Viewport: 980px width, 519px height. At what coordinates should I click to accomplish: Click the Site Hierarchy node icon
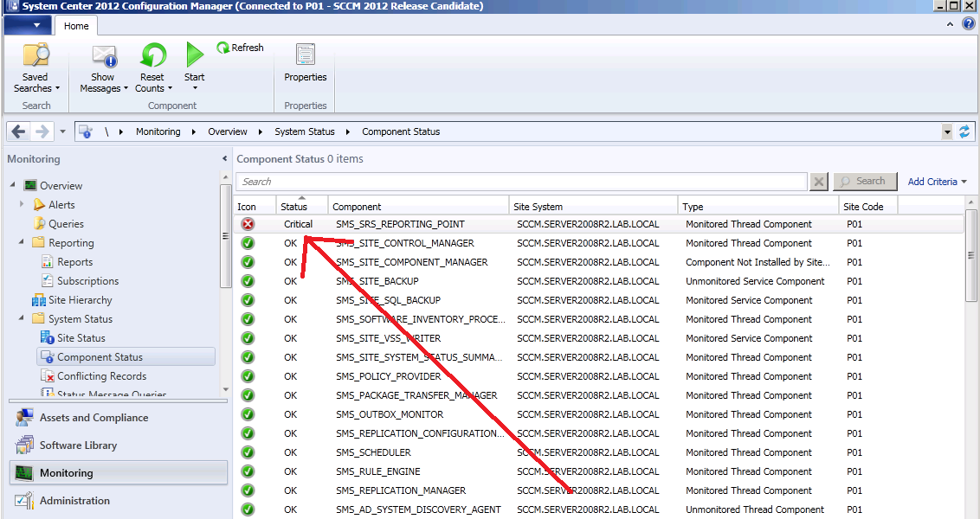point(39,300)
